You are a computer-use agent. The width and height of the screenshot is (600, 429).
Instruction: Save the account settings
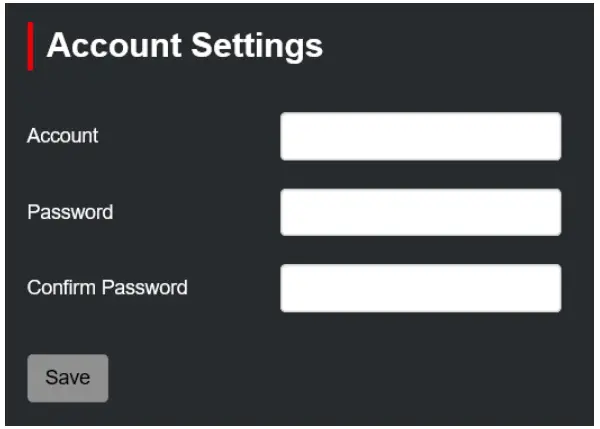click(67, 378)
